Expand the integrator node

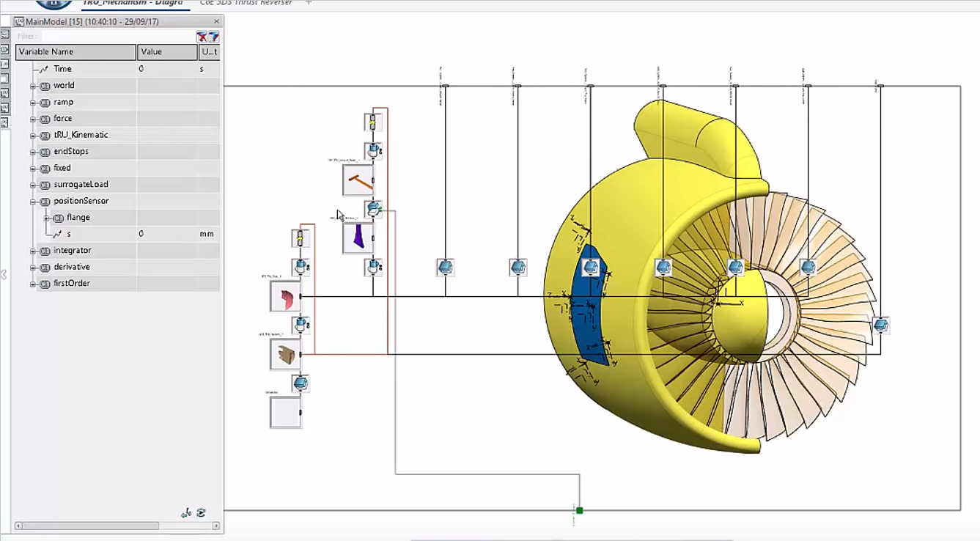(x=33, y=251)
